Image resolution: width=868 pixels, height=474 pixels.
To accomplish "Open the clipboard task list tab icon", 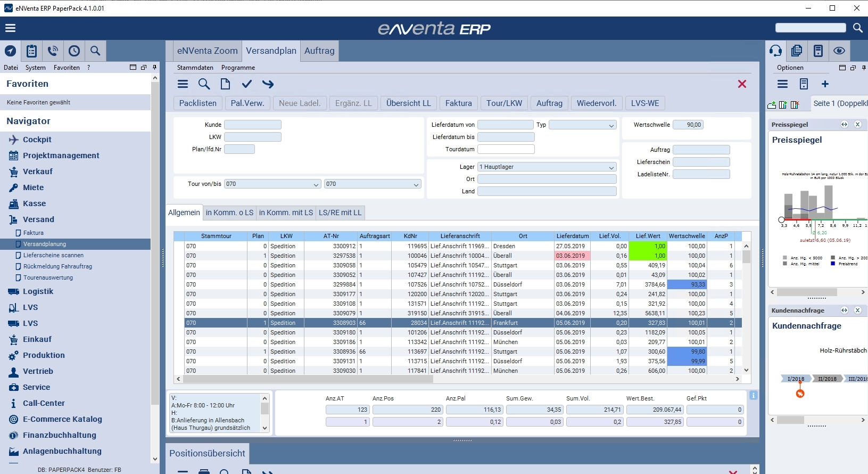I will click(x=32, y=51).
